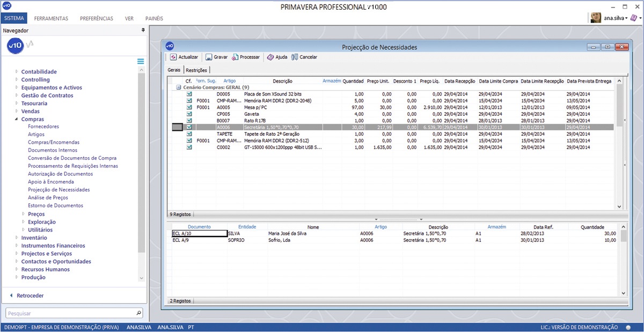The width and height of the screenshot is (644, 332).
Task: Uncheck Cf. box for article D0005
Action: point(189,94)
